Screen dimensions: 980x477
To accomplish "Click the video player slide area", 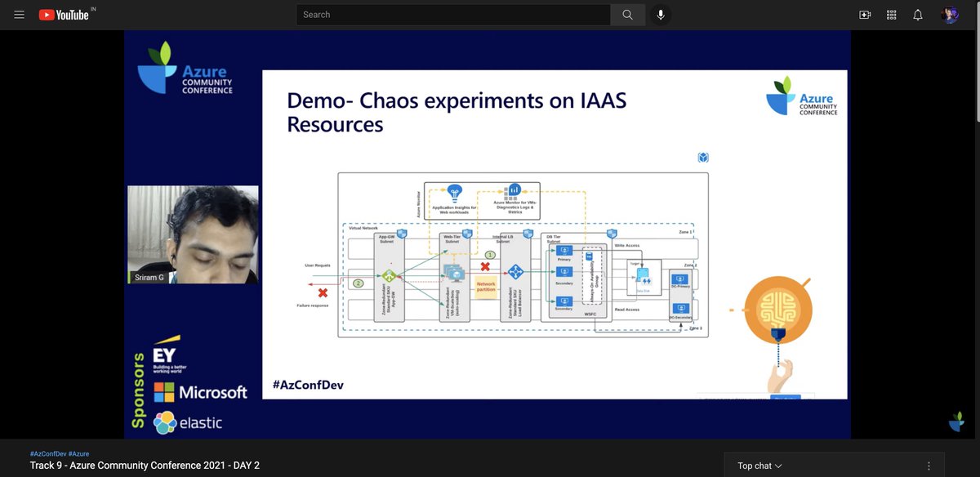I will pos(555,234).
